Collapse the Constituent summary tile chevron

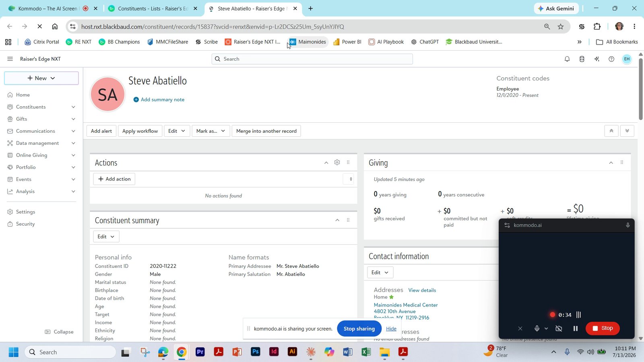point(337,220)
